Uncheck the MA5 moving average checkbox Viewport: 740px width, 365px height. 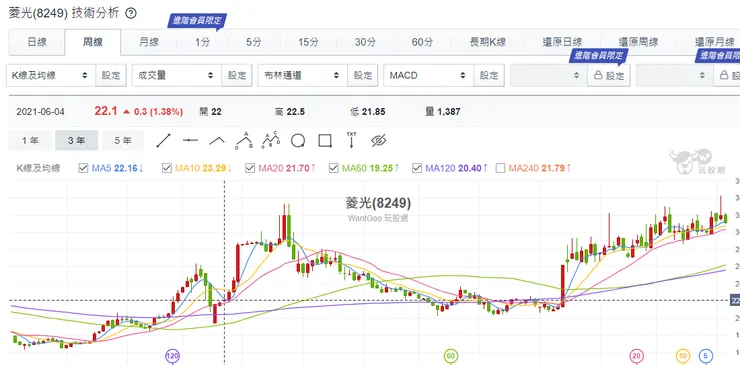point(84,168)
